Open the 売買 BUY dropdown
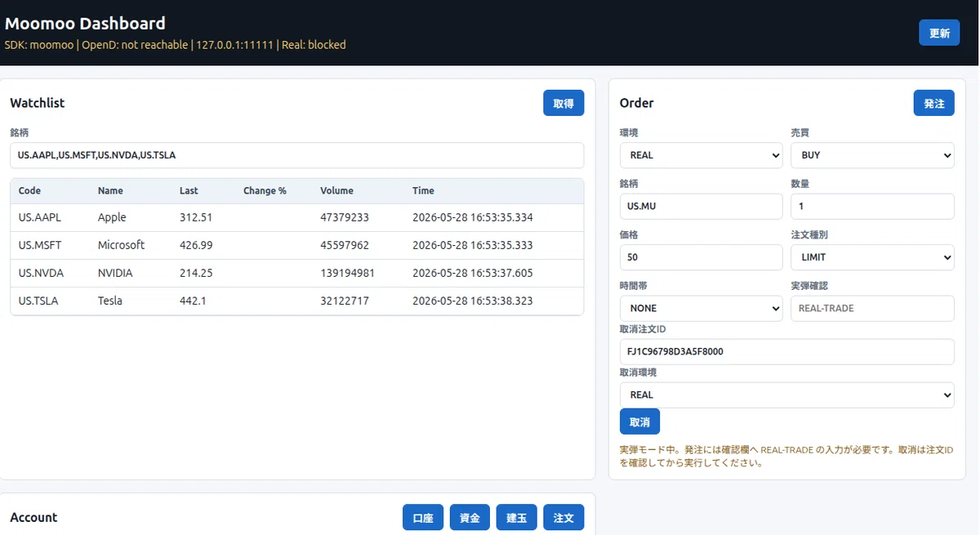 (x=872, y=155)
